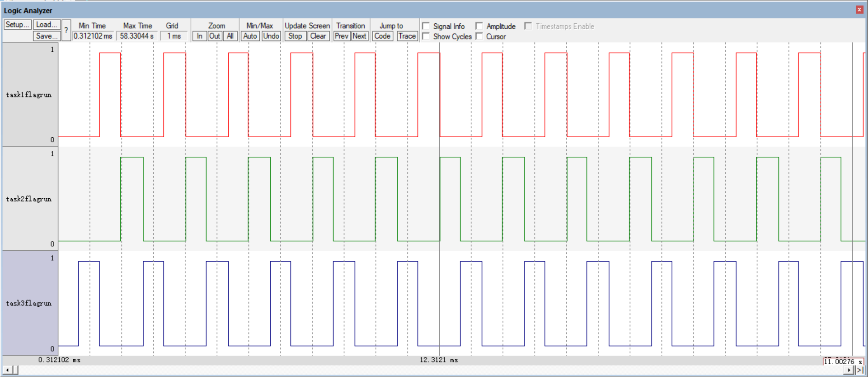Screen dimensions: 868x377
Task: Click the Max Time value 58.33044 s
Action: point(137,36)
